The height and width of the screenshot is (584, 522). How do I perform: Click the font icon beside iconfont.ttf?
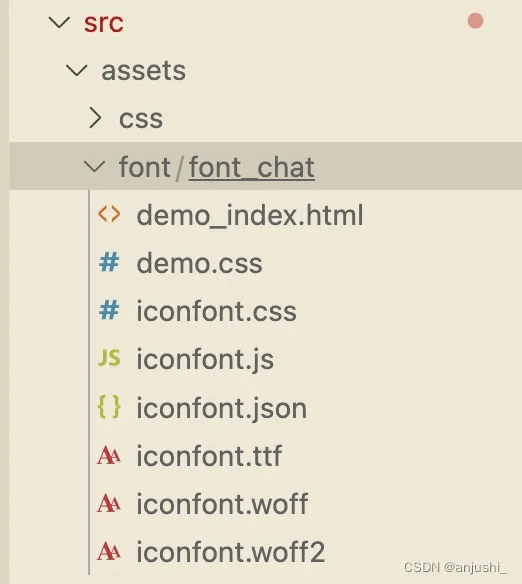click(x=109, y=456)
